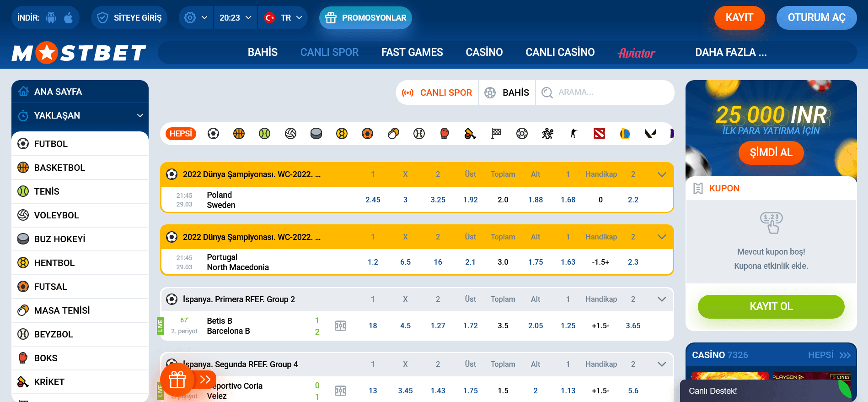Screen dimensions: 868x402
Task: Collapse the Portugal–North Macedonia WC-2022 block
Action: click(x=661, y=237)
